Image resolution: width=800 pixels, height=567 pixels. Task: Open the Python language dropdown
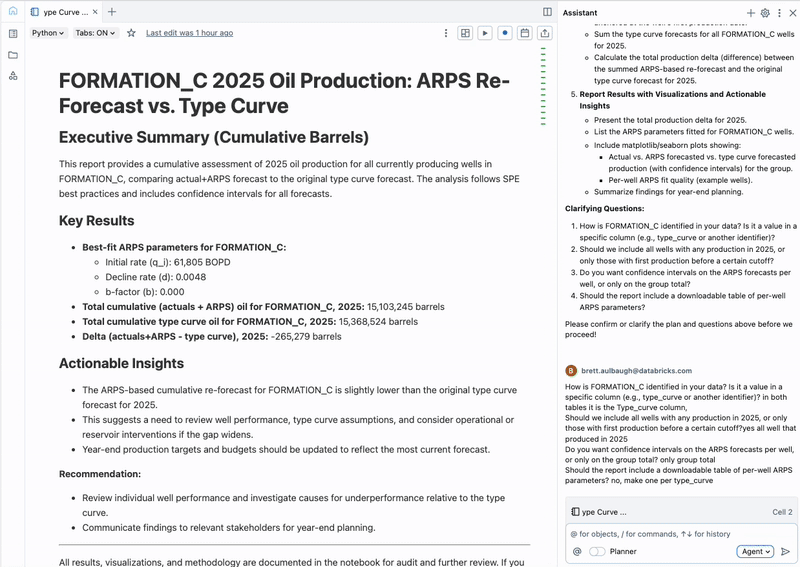[x=47, y=33]
